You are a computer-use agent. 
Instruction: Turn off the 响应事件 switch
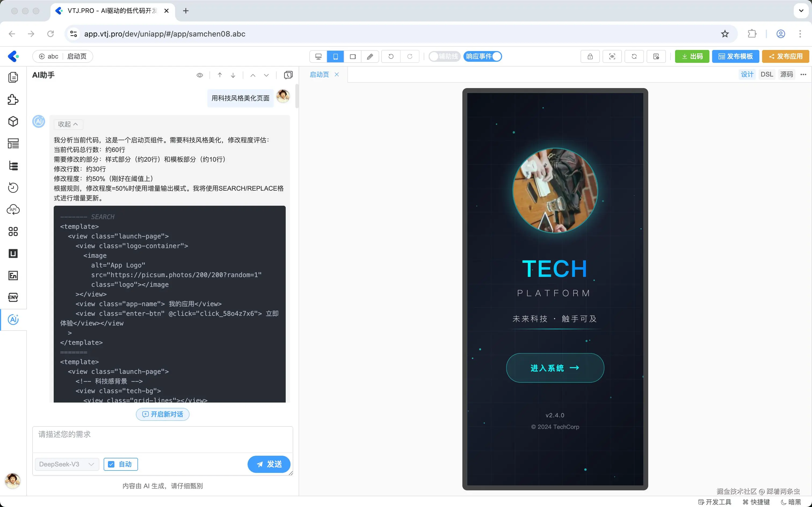coord(483,56)
